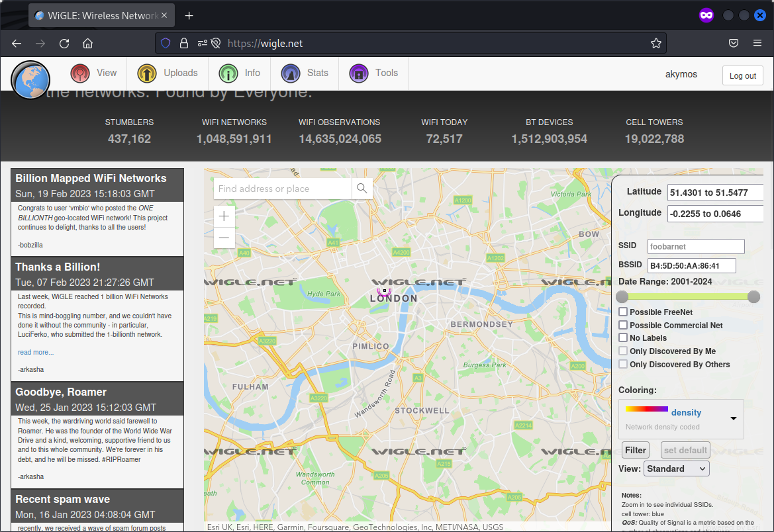Screen dimensions: 774x532
Task: Reload the page in the browser toolbar
Action: pos(64,44)
